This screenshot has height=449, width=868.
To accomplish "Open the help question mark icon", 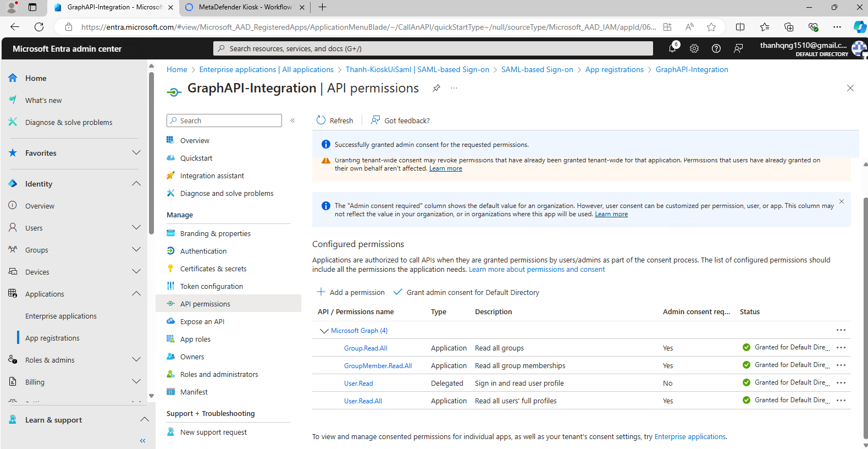I will point(716,48).
